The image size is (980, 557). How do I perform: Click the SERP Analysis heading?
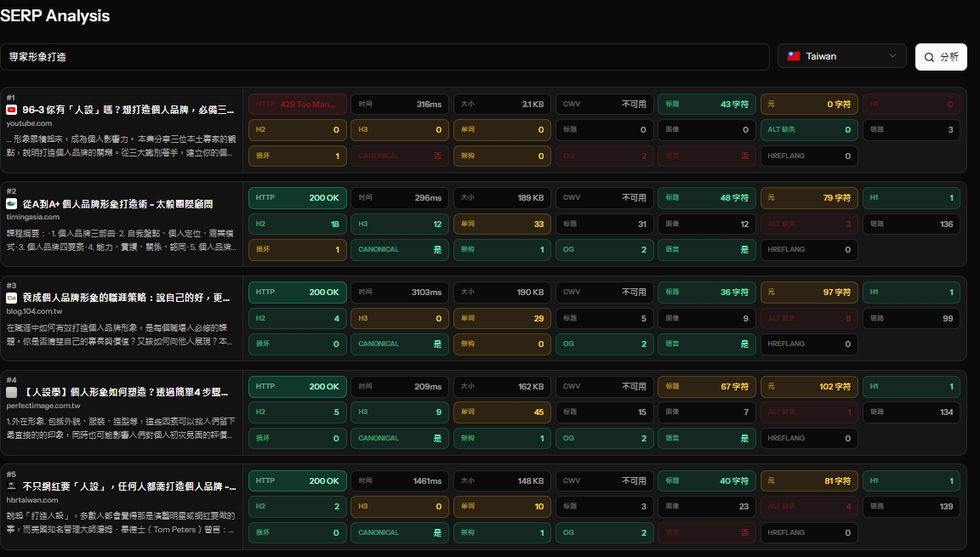click(x=55, y=15)
